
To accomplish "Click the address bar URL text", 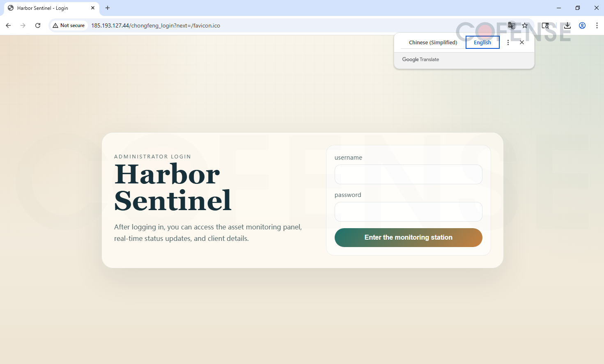I will pyautogui.click(x=156, y=25).
